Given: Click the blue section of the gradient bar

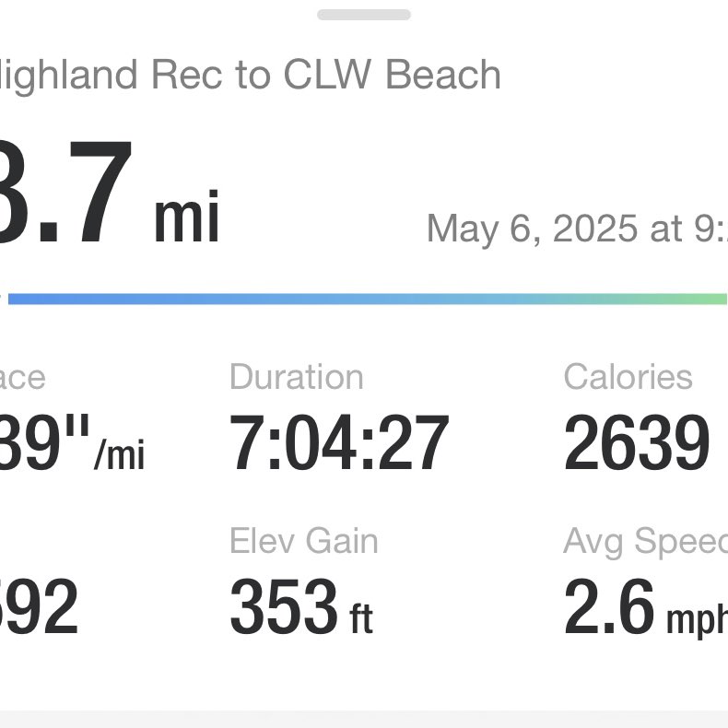Looking at the screenshot, I should pos(184,299).
